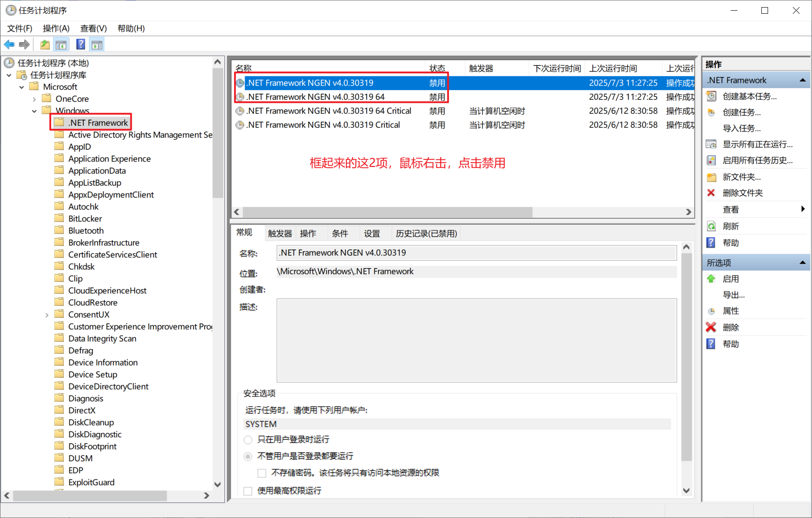Click the blue help icon in toolbar

pyautogui.click(x=80, y=44)
